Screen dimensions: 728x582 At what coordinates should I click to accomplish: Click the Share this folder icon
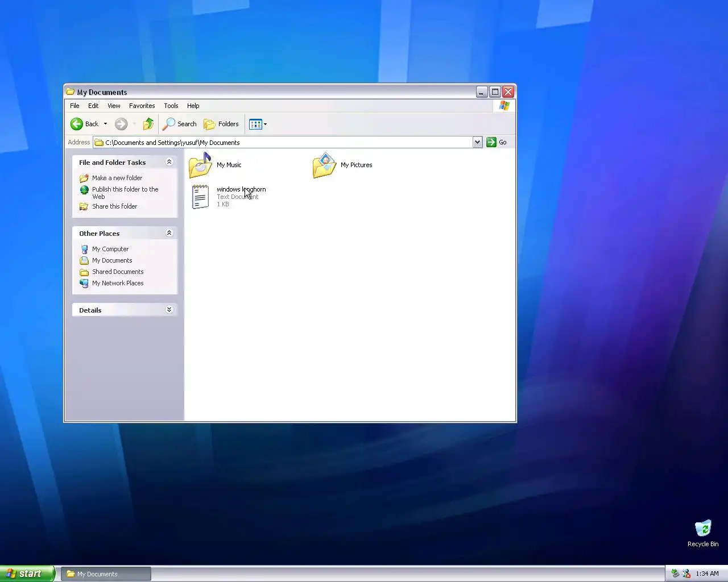coord(84,206)
